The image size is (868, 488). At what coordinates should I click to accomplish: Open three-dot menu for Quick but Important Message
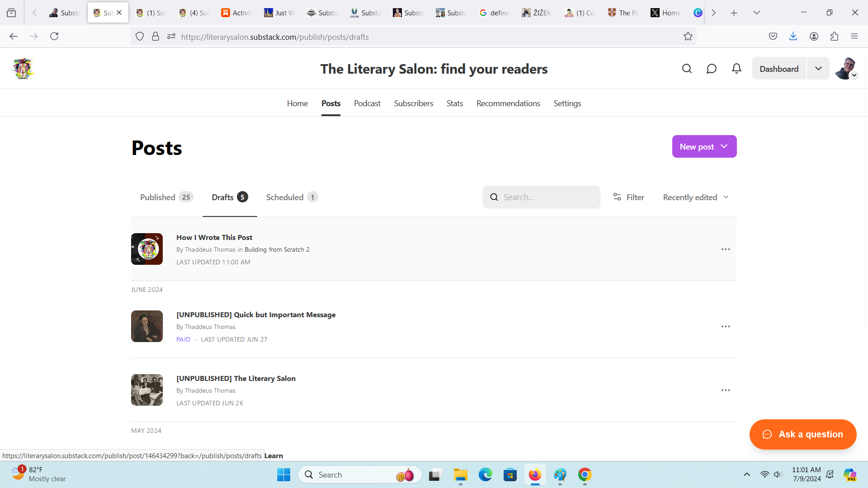726,327
